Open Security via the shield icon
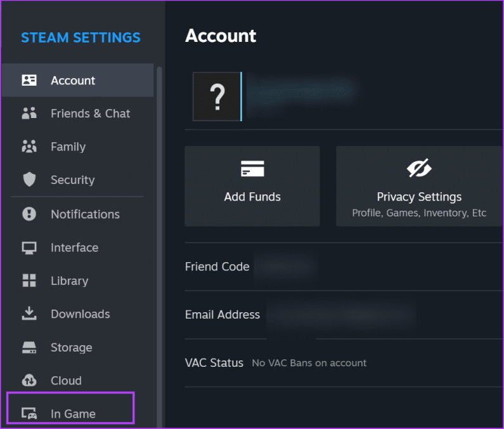Viewport: 504px width, 429px height. (x=29, y=180)
